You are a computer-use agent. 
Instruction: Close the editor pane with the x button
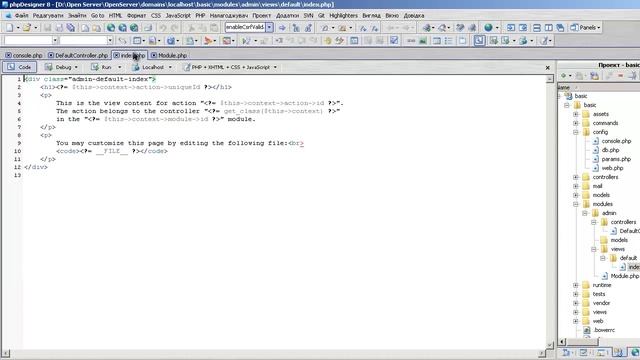point(548,68)
